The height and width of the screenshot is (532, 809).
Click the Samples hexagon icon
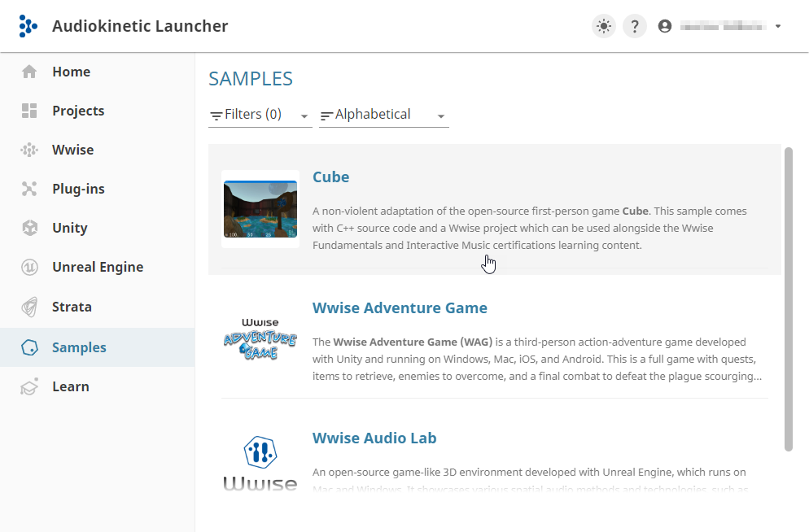pyautogui.click(x=29, y=347)
